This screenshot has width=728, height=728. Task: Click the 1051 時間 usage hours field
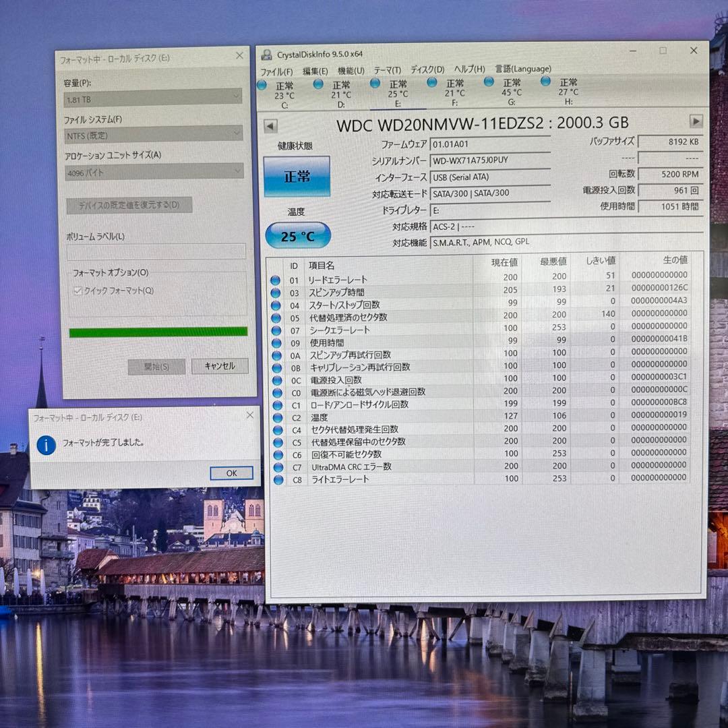click(x=671, y=206)
